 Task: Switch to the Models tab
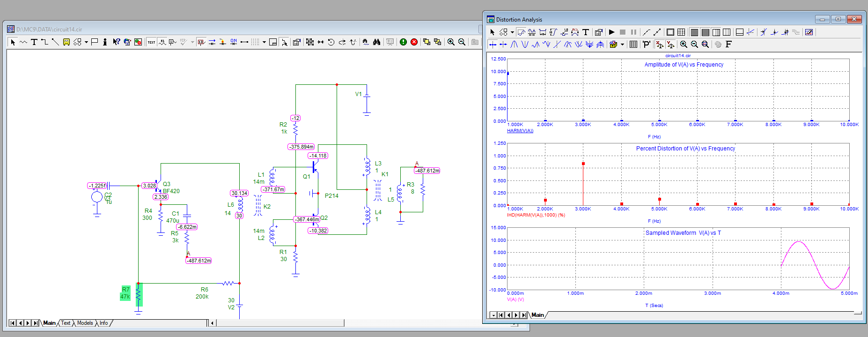click(85, 323)
